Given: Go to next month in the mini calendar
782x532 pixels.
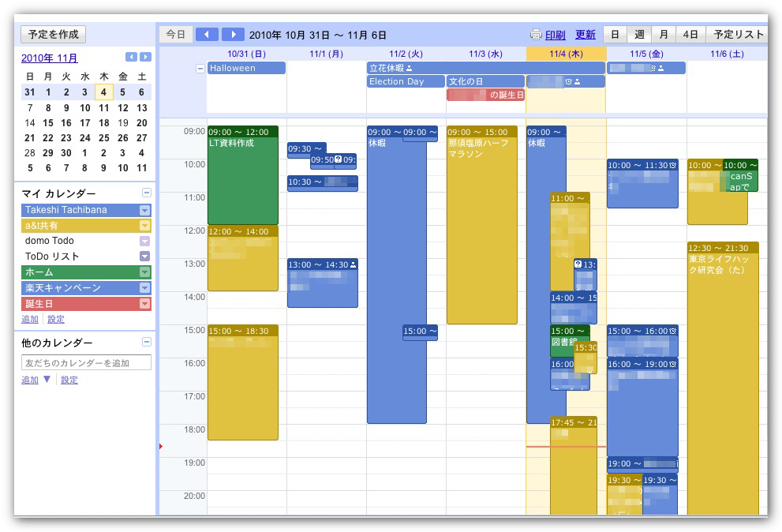Looking at the screenshot, I should click(x=145, y=57).
